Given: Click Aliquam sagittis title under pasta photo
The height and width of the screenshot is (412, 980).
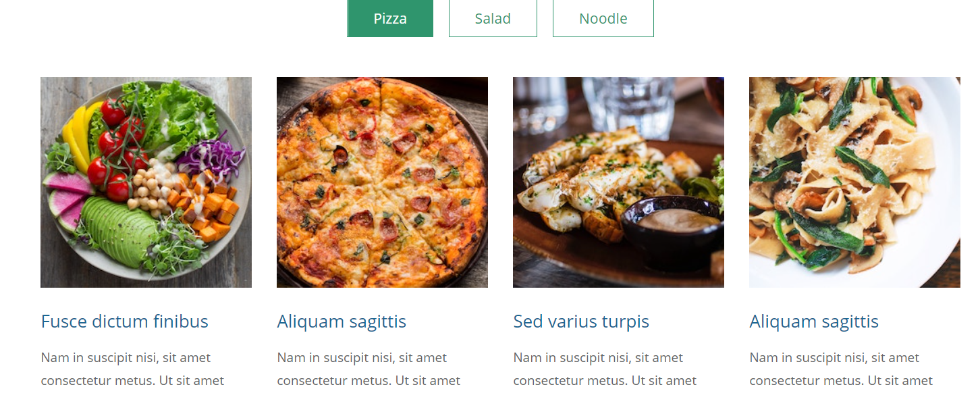Looking at the screenshot, I should tap(814, 321).
